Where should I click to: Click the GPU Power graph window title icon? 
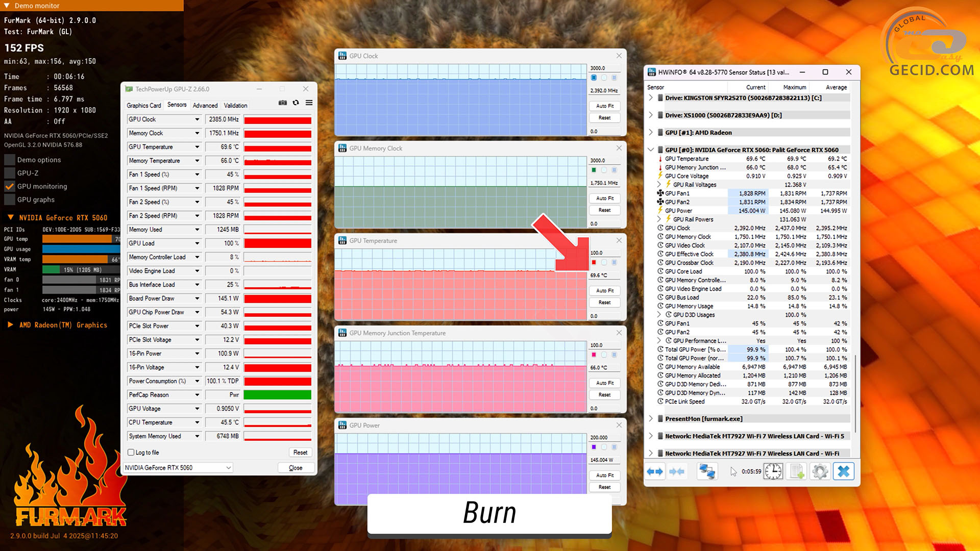click(342, 425)
